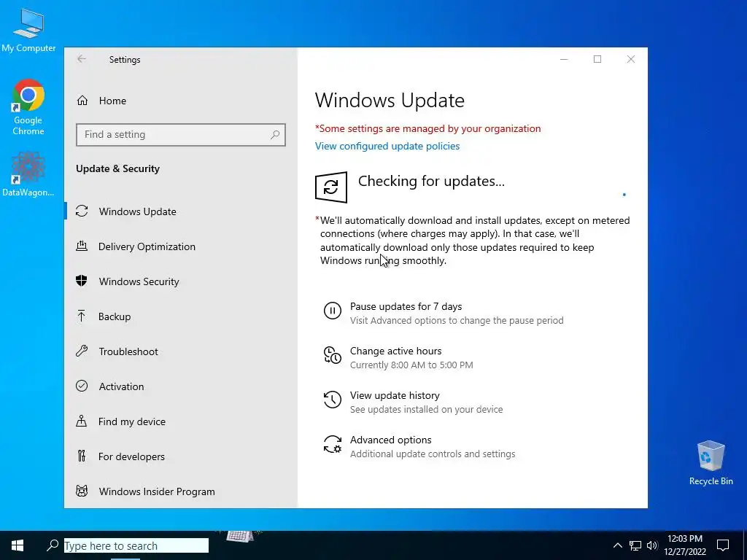
Task: Click the volume speaker tray icon
Action: click(652, 545)
